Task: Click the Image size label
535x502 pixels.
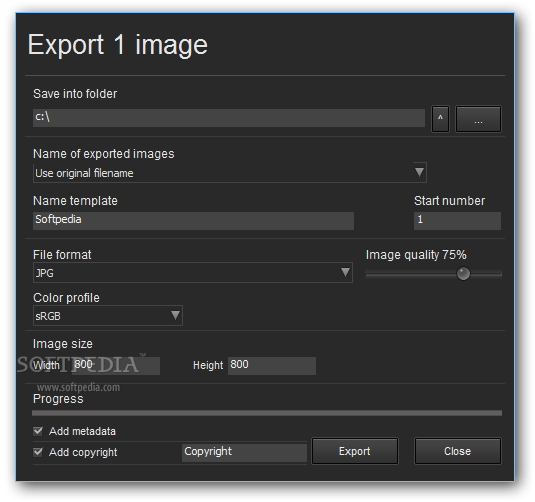Action: (x=63, y=344)
